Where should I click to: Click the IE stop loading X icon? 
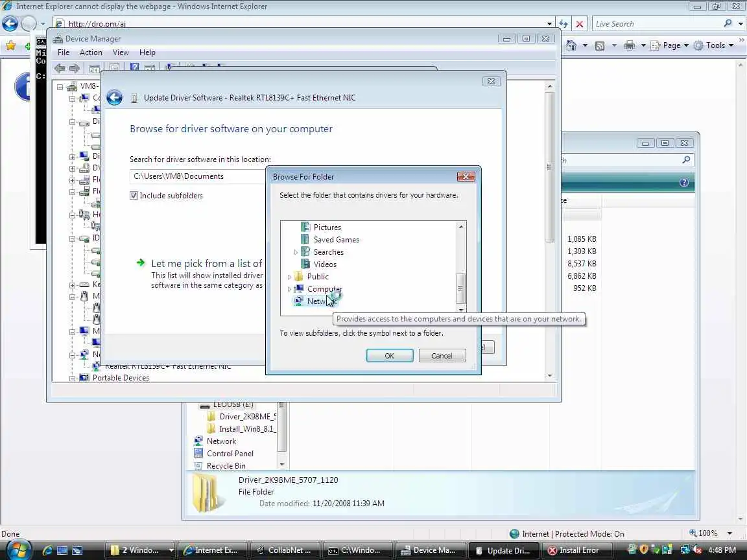click(579, 24)
